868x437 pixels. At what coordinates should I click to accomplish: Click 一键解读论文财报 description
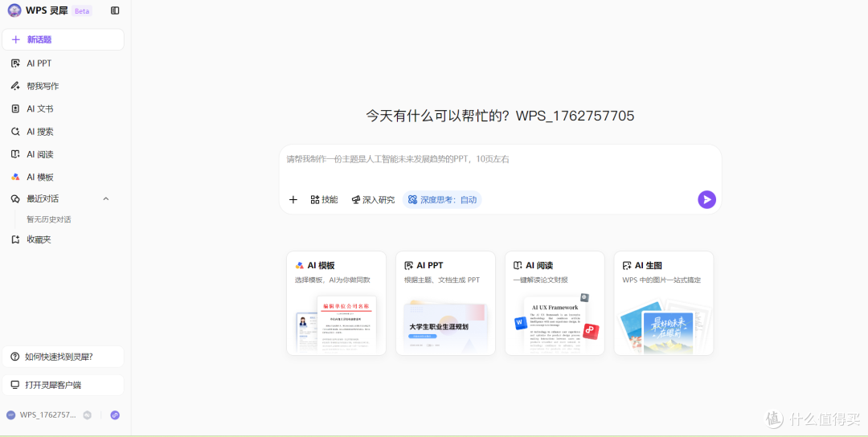(x=540, y=280)
